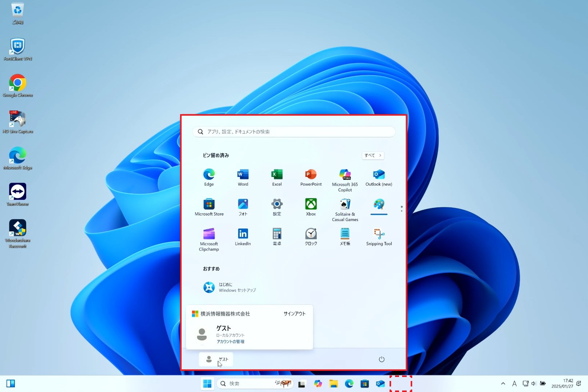Select Google Chrome desktop icon
588x392 pixels.
18,86
